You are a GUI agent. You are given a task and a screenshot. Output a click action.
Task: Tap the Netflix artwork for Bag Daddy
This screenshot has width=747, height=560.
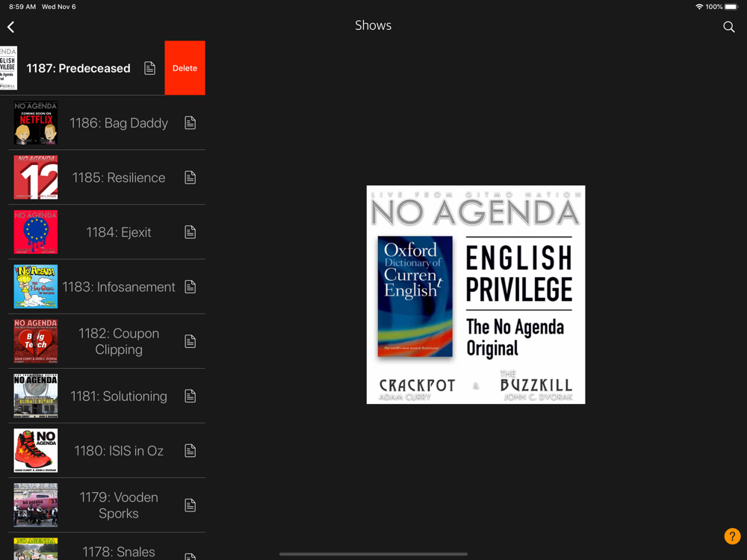tap(36, 123)
